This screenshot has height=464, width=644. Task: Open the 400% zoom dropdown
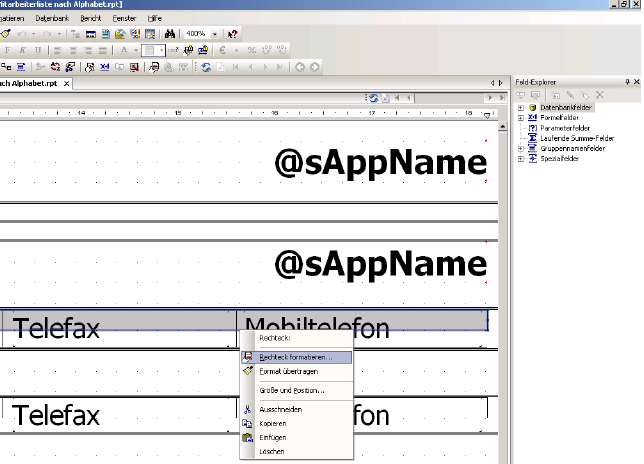213,33
